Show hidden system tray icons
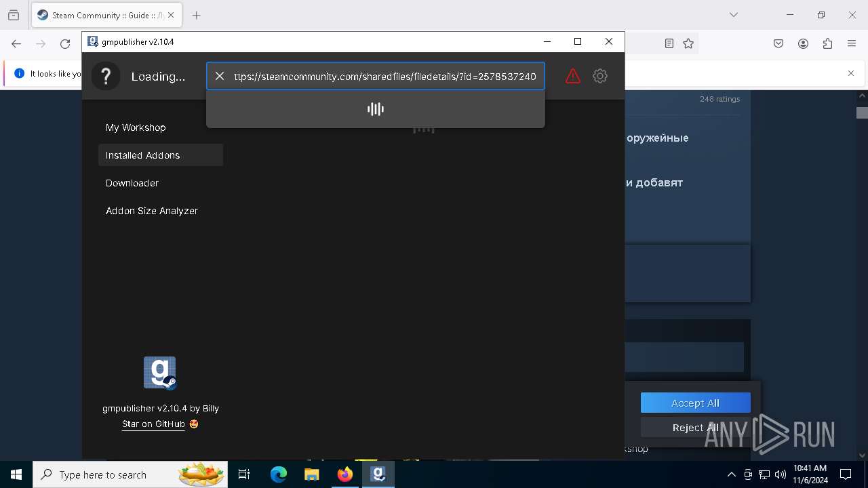This screenshot has width=868, height=488. (x=731, y=474)
